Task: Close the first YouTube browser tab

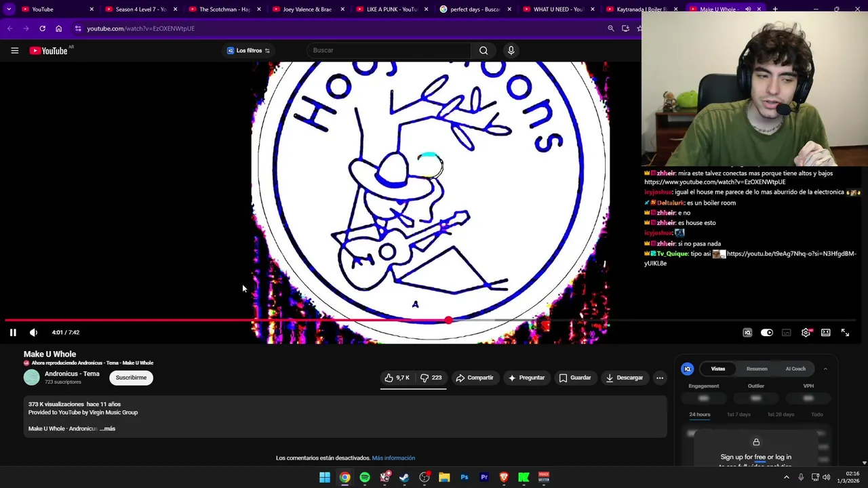Action: tap(92, 9)
